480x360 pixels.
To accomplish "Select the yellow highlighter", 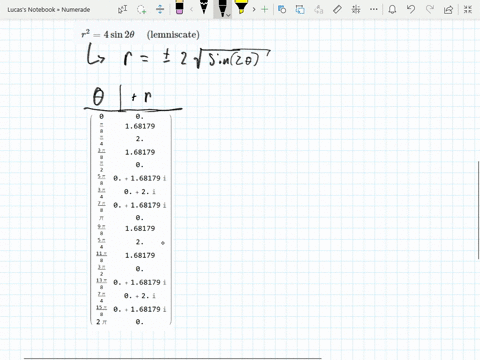I will click(x=241, y=7).
